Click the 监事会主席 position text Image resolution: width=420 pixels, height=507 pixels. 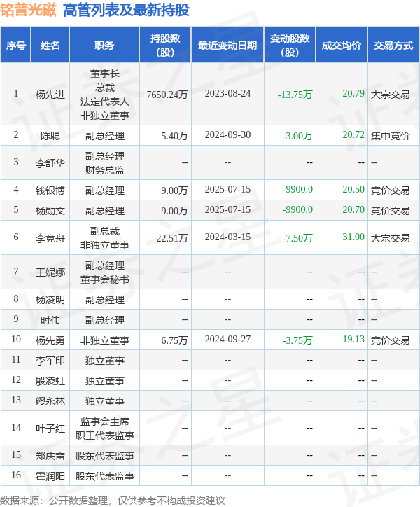pyautogui.click(x=105, y=422)
